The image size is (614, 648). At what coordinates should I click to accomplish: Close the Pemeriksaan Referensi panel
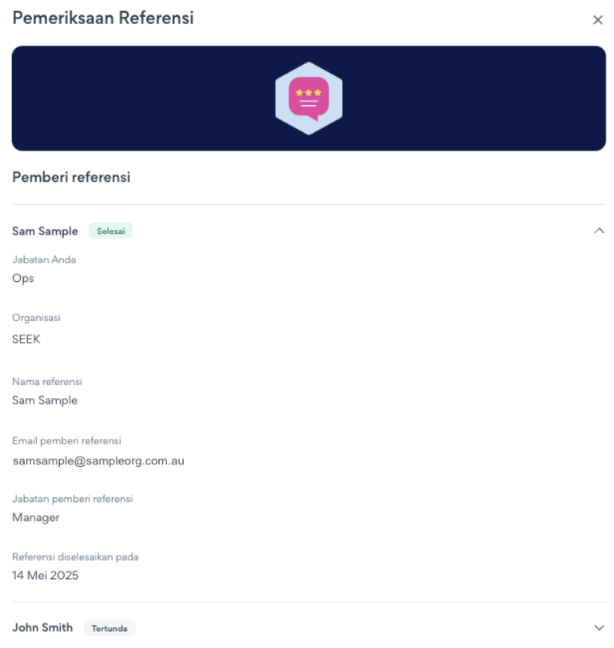pyautogui.click(x=598, y=20)
